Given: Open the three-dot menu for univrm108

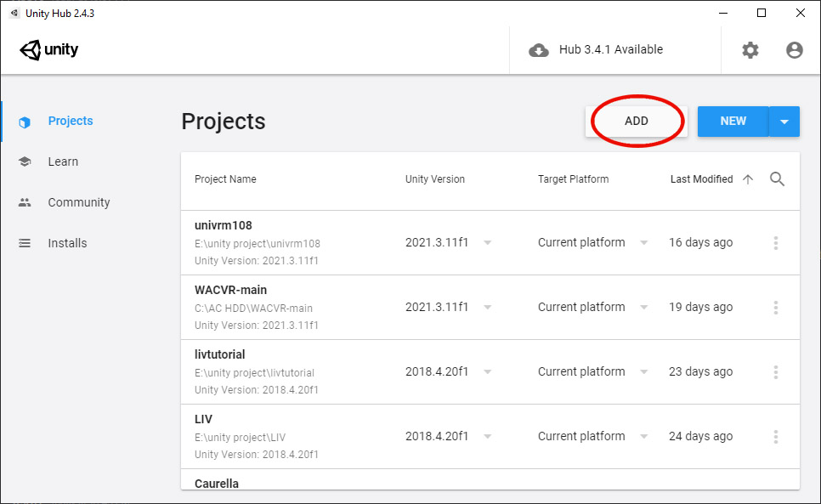Looking at the screenshot, I should [775, 243].
